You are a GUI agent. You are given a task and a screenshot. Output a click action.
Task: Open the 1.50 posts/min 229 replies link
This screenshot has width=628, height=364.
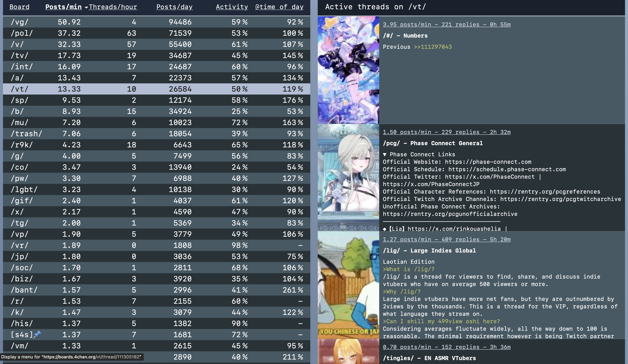pyautogui.click(x=446, y=132)
